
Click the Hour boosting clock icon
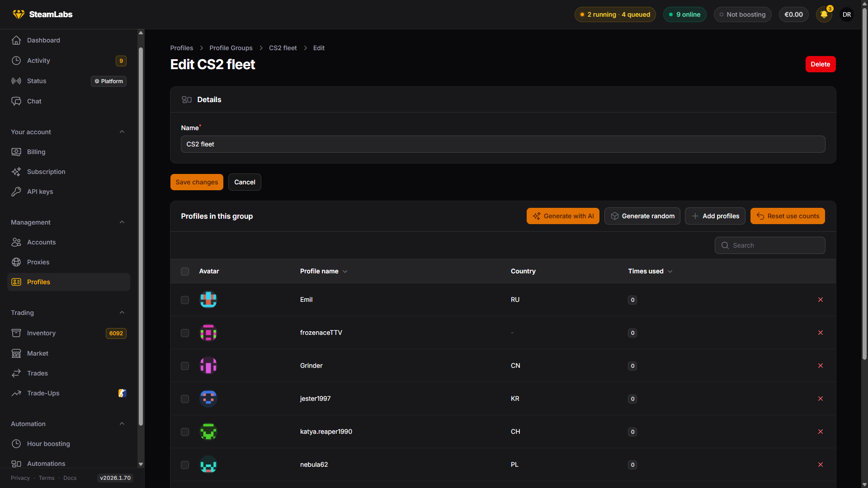pos(16,444)
